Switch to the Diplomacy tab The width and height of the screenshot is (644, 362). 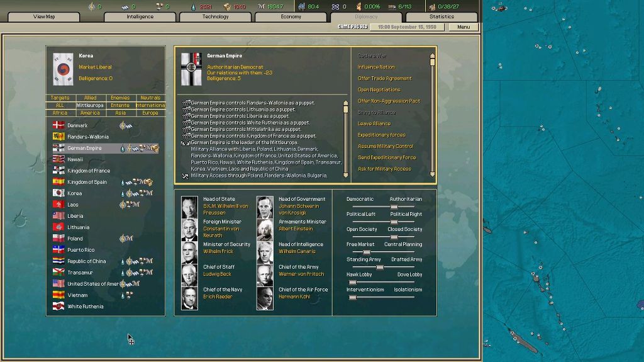tap(366, 17)
